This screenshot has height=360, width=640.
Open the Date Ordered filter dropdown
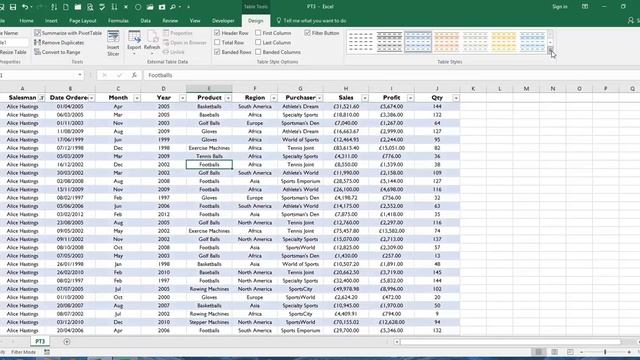click(91, 98)
